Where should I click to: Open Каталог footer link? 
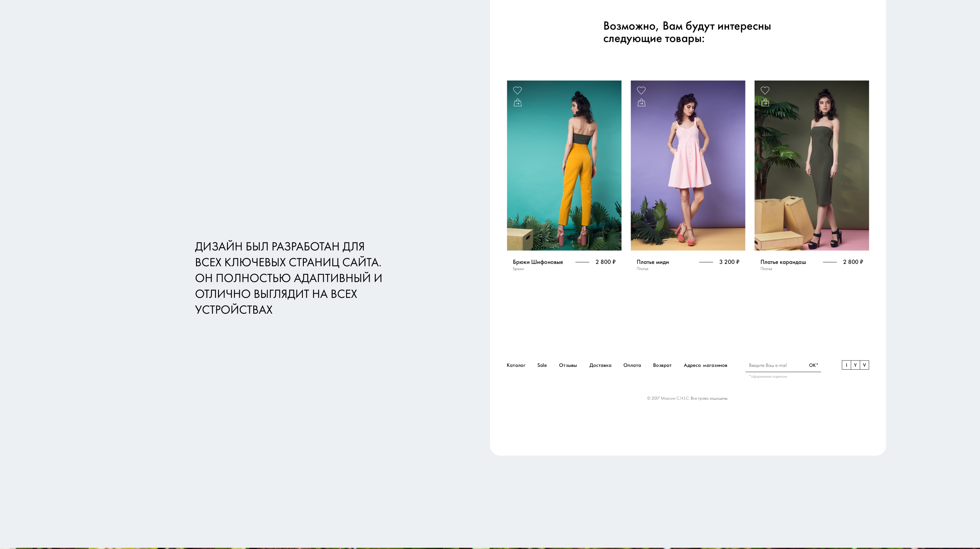(x=516, y=365)
